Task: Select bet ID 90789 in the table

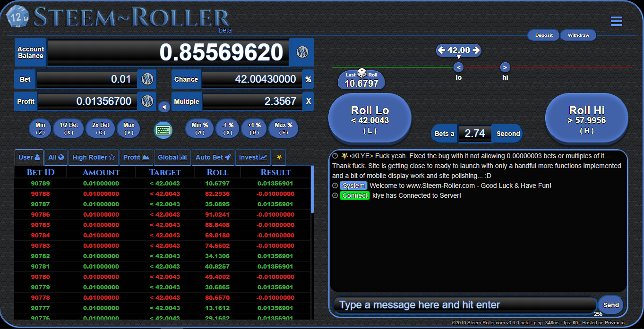Action: pos(41,184)
